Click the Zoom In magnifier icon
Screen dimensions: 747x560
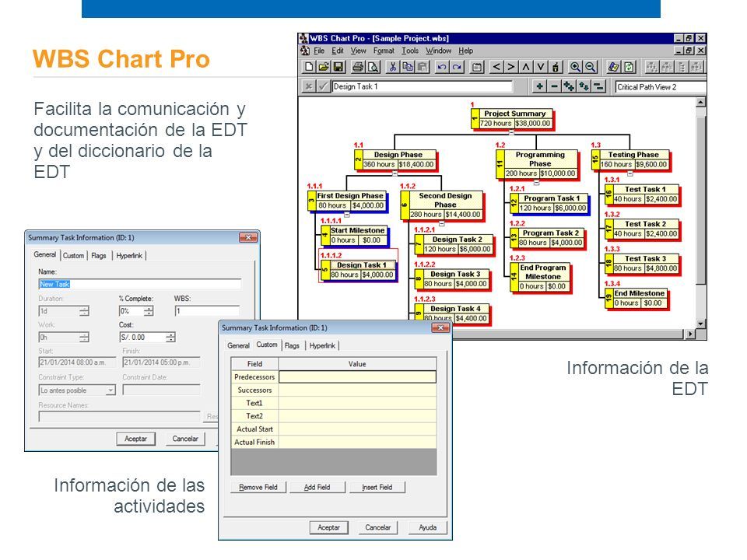click(576, 67)
